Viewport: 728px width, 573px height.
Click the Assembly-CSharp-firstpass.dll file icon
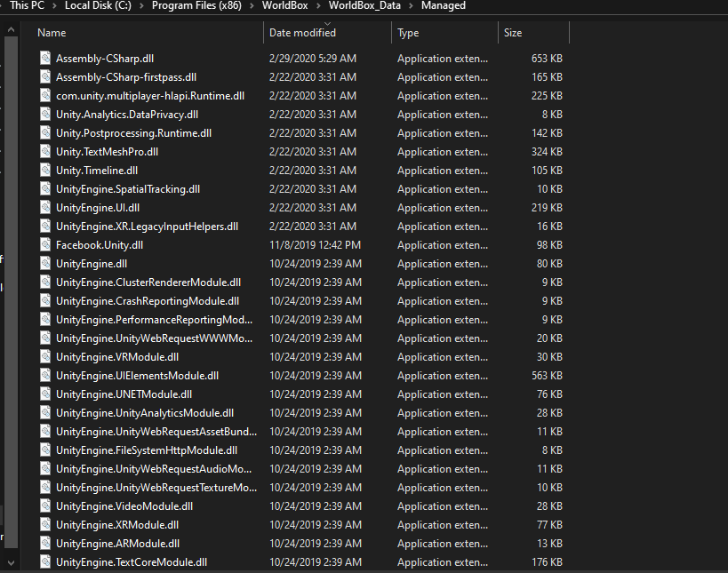[x=45, y=76]
